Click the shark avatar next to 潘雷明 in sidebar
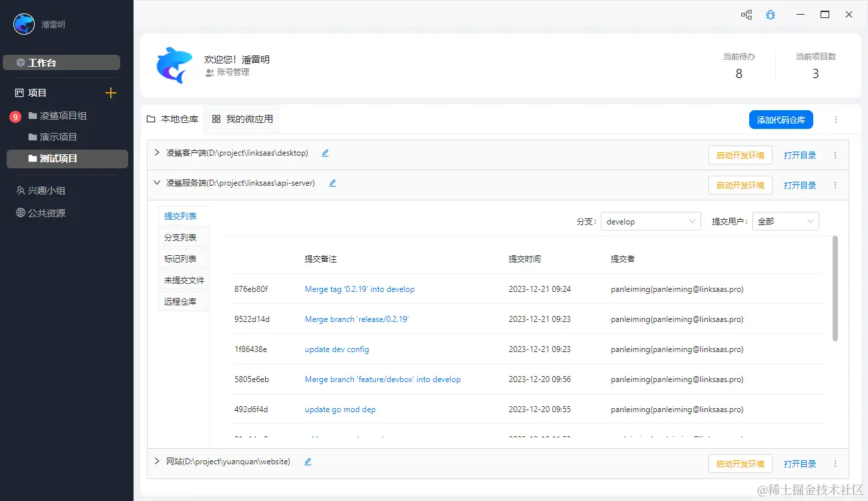Image resolution: width=868 pixels, height=501 pixels. coord(24,24)
